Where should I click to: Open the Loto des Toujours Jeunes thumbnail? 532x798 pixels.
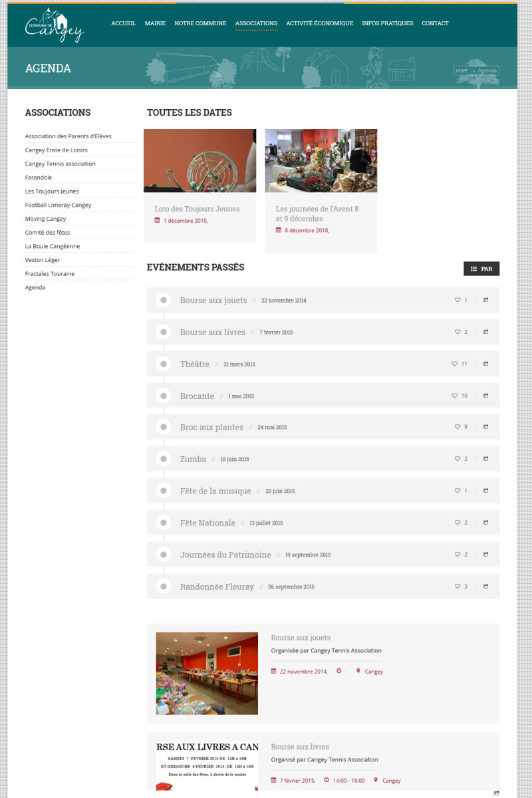[199, 160]
